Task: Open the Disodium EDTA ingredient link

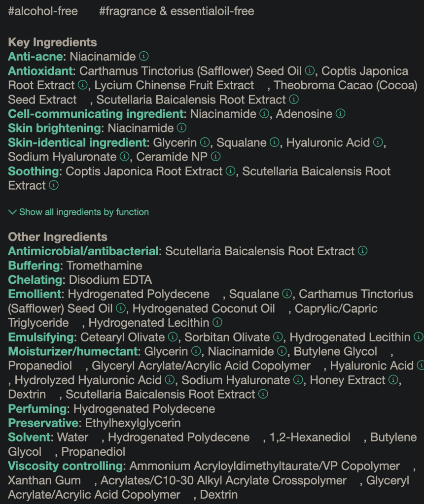Action: click(110, 279)
